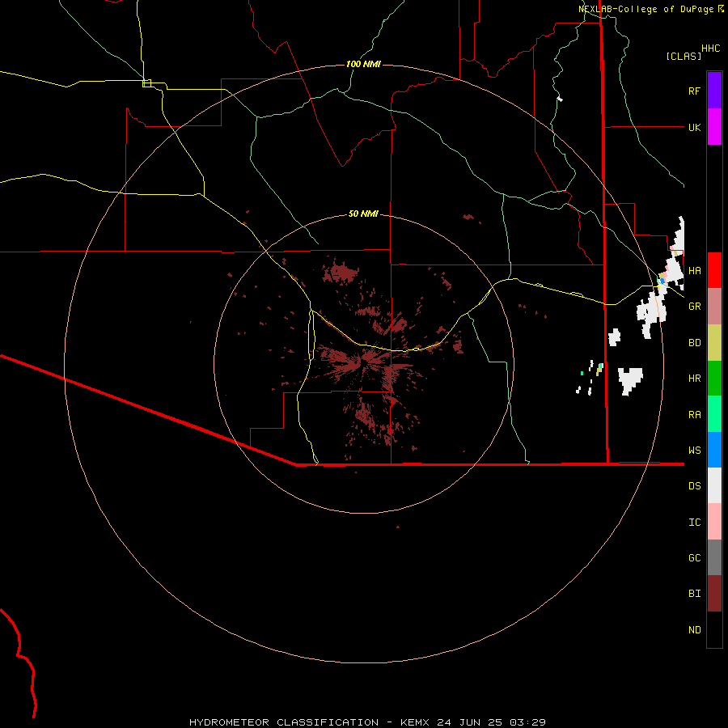728x728 pixels.
Task: Click the '03:29' timestamp text
Action: (x=527, y=722)
